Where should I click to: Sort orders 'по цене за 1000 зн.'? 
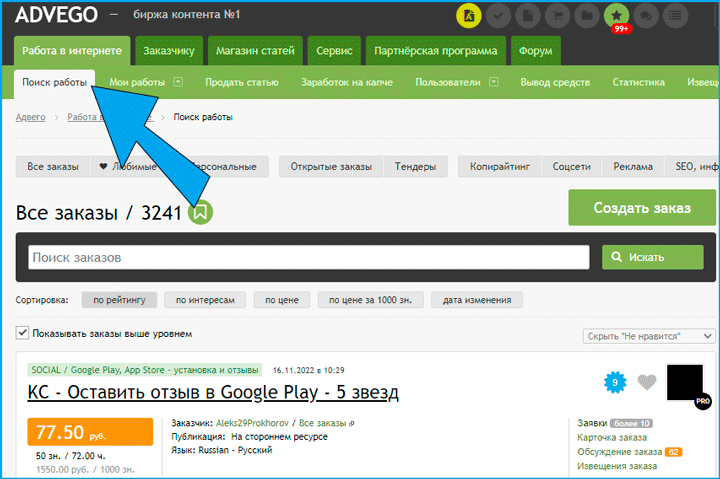371,300
